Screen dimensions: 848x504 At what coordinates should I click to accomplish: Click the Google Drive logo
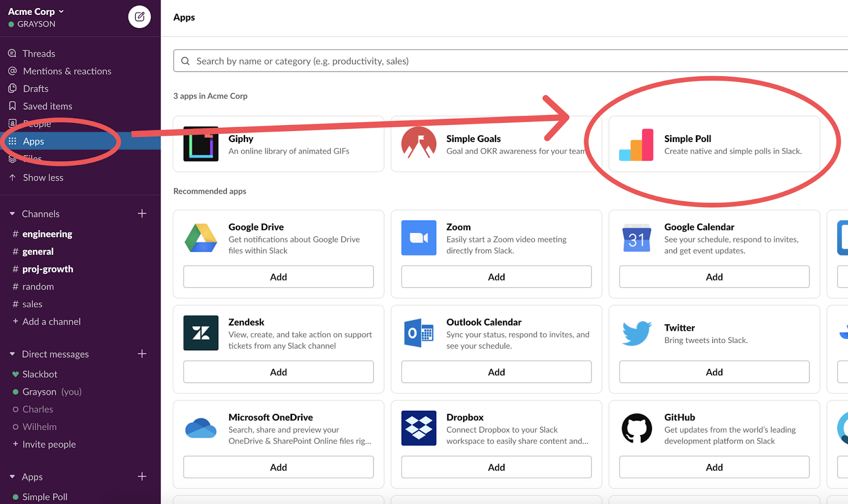coord(201,238)
